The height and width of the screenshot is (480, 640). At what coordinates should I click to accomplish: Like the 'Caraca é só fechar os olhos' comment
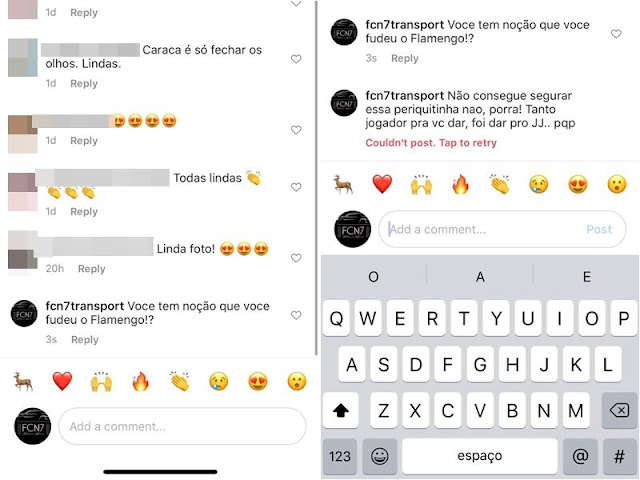click(296, 59)
